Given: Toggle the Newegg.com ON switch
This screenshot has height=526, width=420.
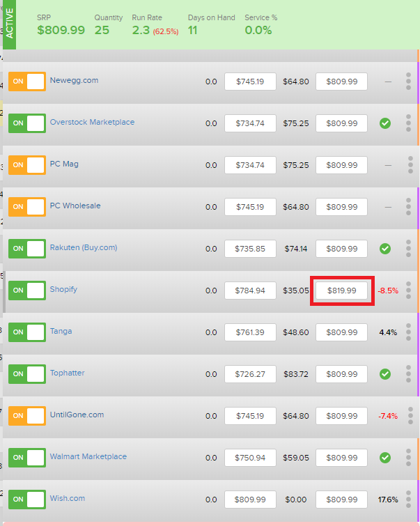Looking at the screenshot, I should point(27,82).
